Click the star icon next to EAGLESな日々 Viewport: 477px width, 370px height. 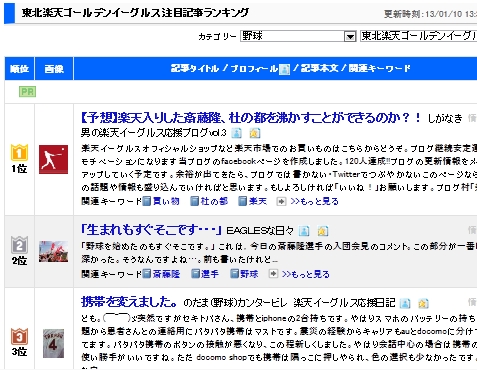click(323, 231)
